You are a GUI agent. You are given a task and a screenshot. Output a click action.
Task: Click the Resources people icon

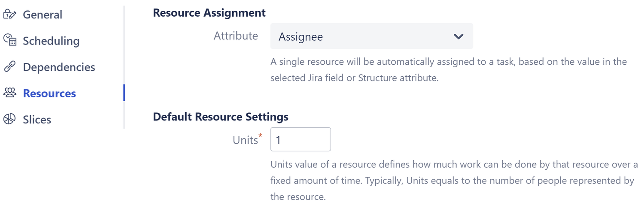point(9,93)
